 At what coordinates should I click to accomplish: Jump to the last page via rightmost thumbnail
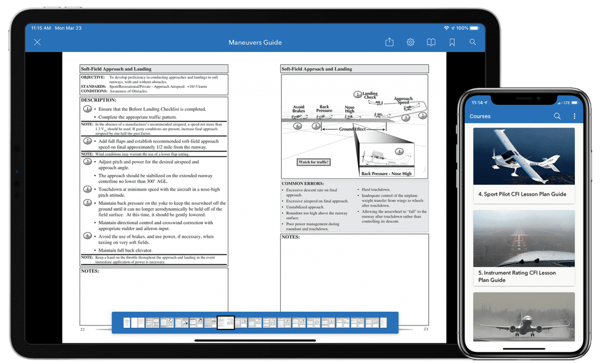click(384, 322)
